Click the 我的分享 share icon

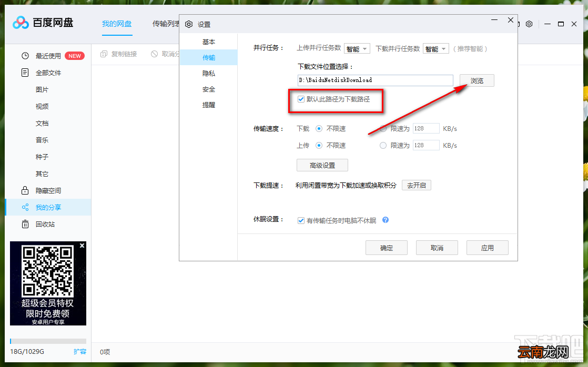pos(25,207)
